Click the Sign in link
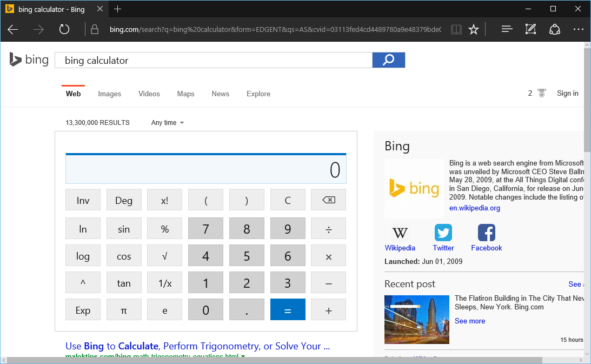Screen dimensions: 591x364 click(567, 93)
